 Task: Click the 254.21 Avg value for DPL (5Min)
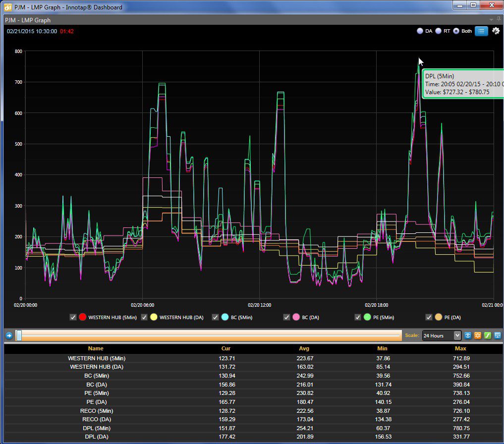[305, 428]
